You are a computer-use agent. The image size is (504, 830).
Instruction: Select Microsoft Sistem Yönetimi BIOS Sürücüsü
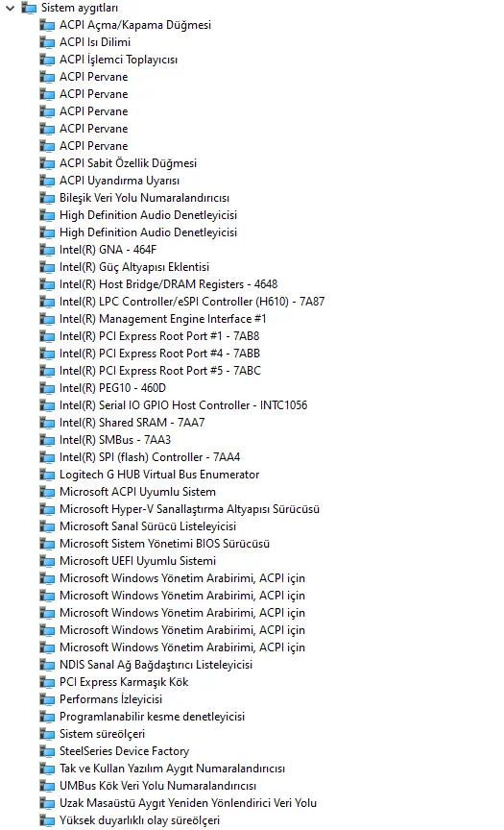[164, 544]
